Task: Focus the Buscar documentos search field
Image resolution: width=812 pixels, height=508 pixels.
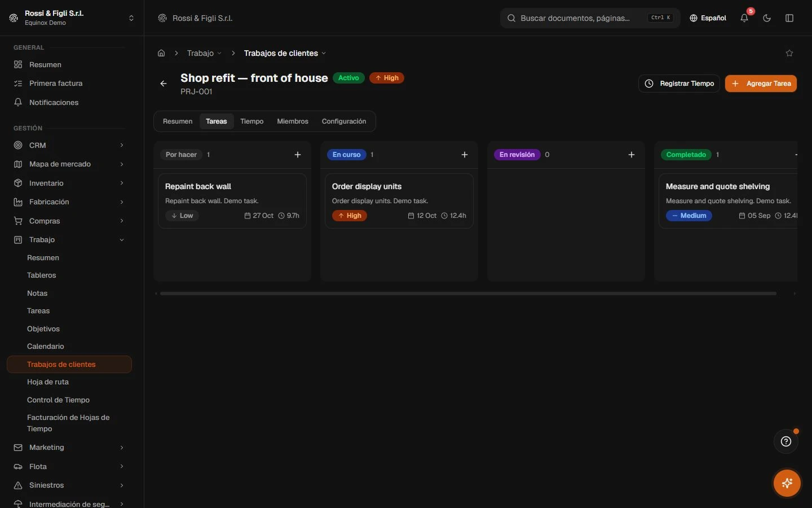Action: click(590, 18)
